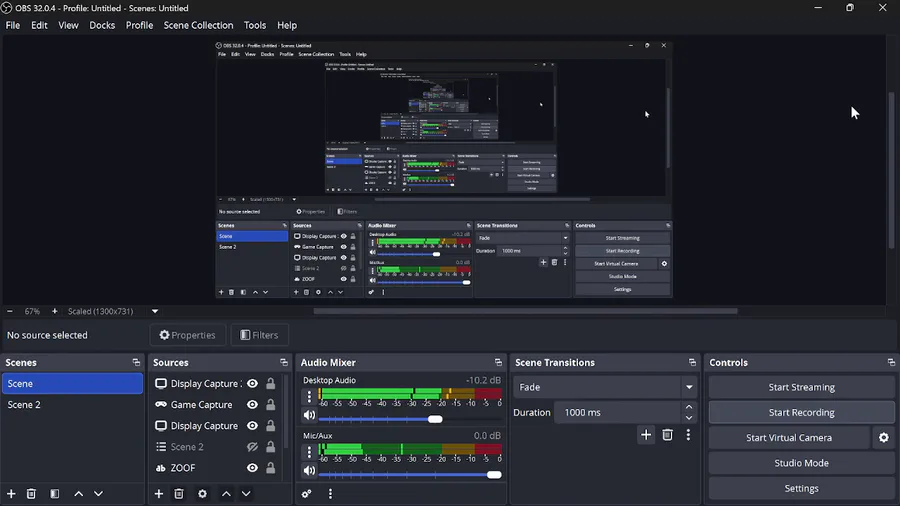Pop out the Sources dock
Viewport: 900px width, 506px height.
pyautogui.click(x=284, y=363)
